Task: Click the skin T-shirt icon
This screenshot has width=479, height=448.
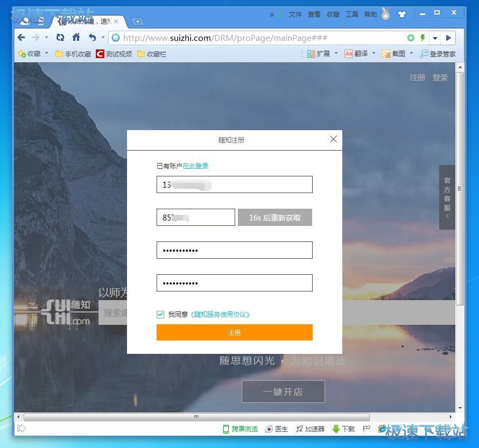Action: (x=402, y=14)
